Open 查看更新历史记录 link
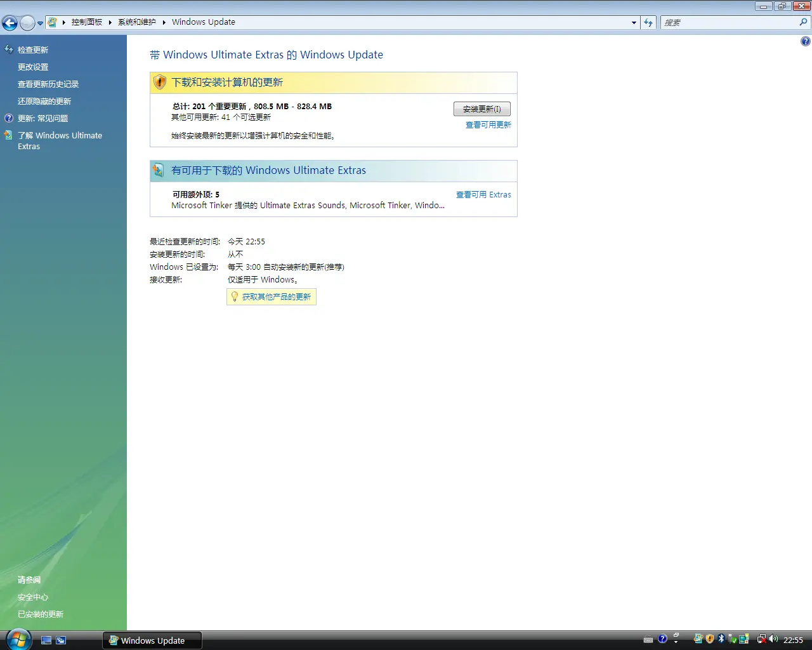The height and width of the screenshot is (650, 812). (48, 84)
